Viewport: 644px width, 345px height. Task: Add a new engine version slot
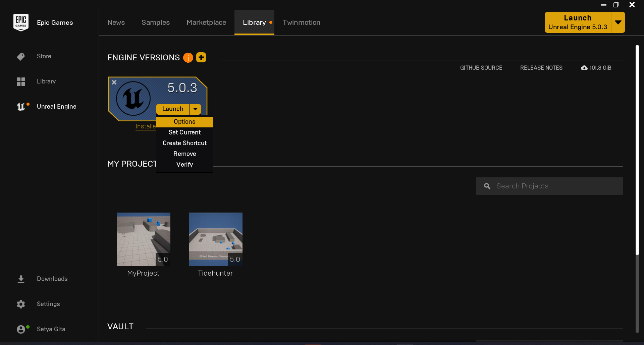(x=201, y=57)
